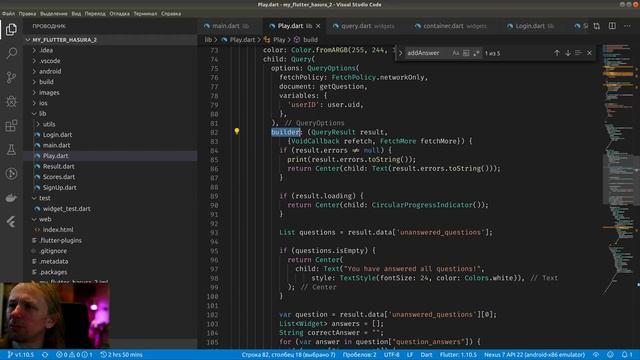This screenshot has width=640, height=360.
Task: Open notifications bell in status bar
Action: click(x=627, y=355)
